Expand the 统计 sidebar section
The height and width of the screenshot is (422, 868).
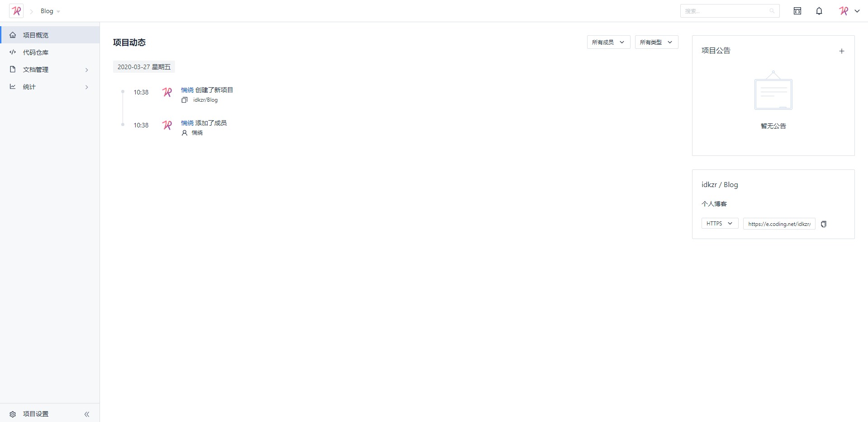click(86, 87)
